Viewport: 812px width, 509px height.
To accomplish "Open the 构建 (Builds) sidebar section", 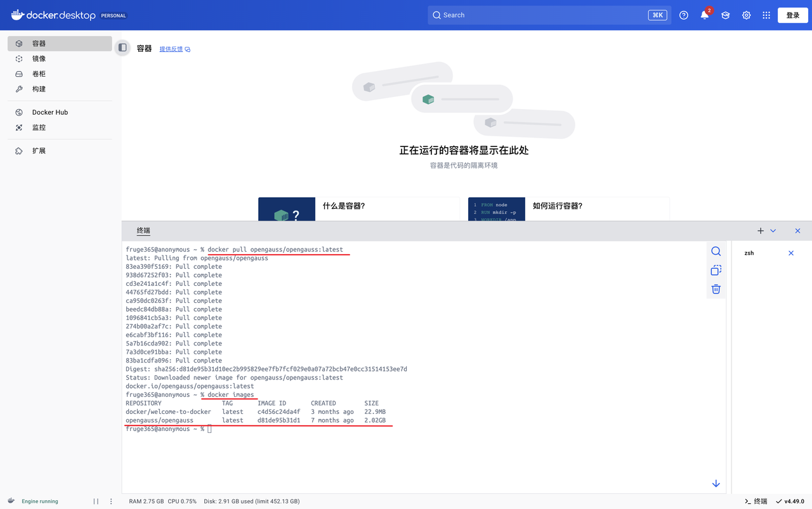I will [38, 89].
